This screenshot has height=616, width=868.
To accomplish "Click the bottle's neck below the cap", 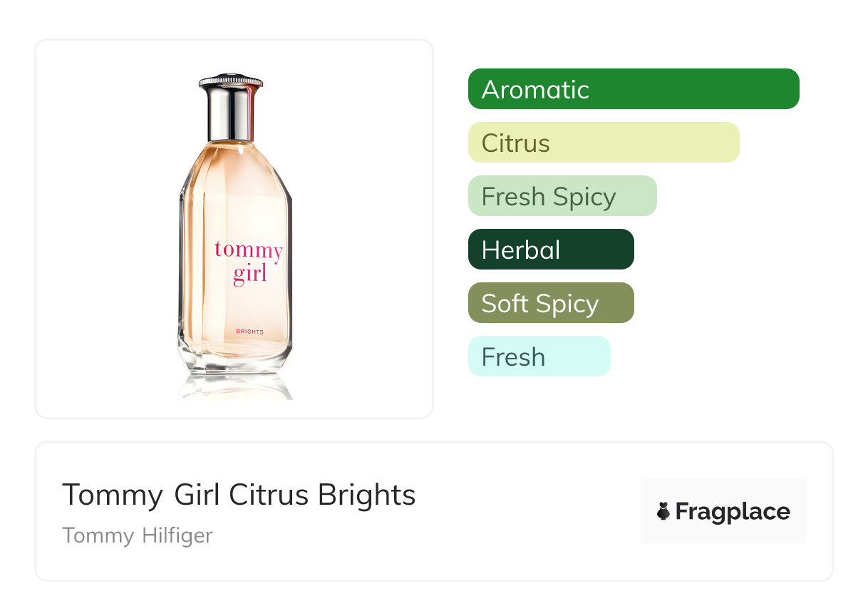I will [x=232, y=145].
